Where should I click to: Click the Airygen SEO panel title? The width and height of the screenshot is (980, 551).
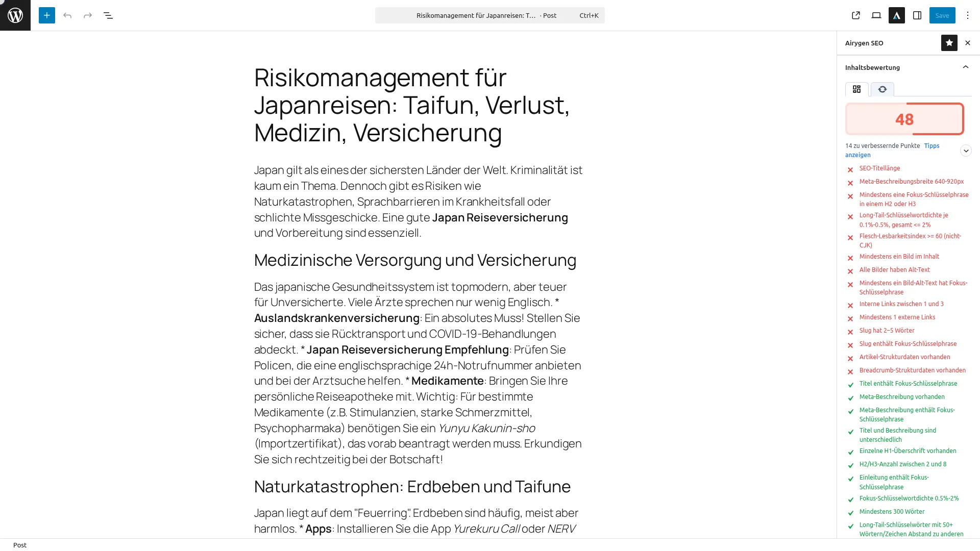(864, 43)
